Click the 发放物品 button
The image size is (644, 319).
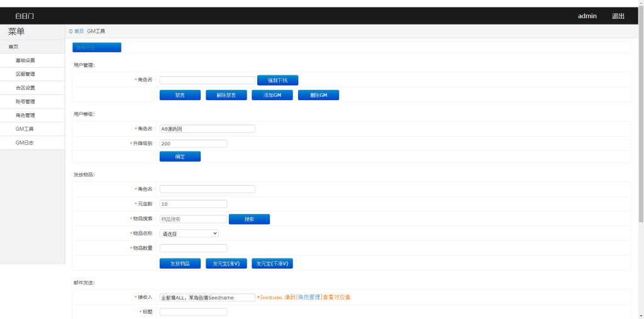point(180,264)
